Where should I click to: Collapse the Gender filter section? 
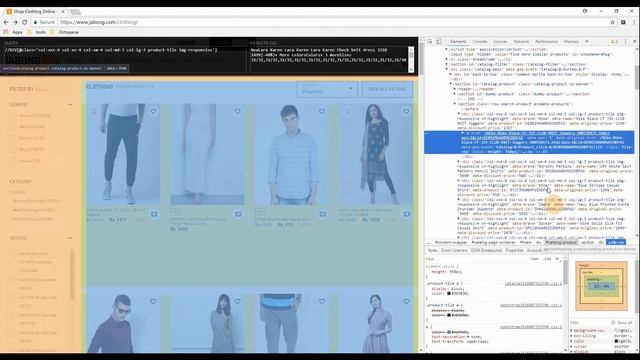tap(70, 105)
